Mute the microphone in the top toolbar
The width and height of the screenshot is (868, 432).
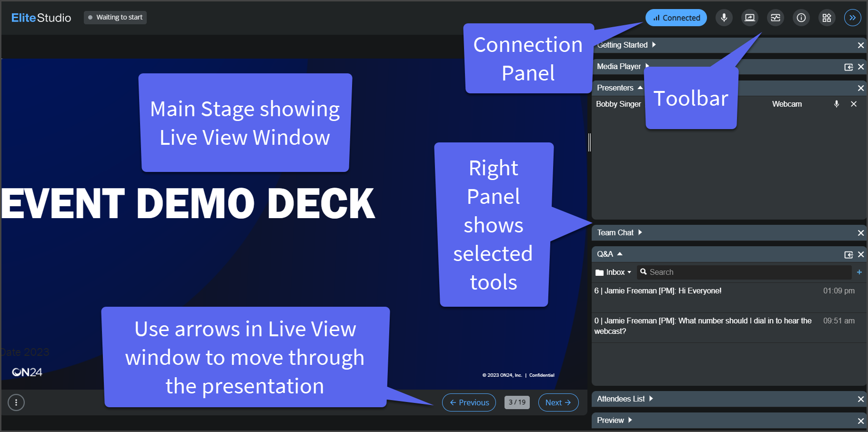point(724,18)
